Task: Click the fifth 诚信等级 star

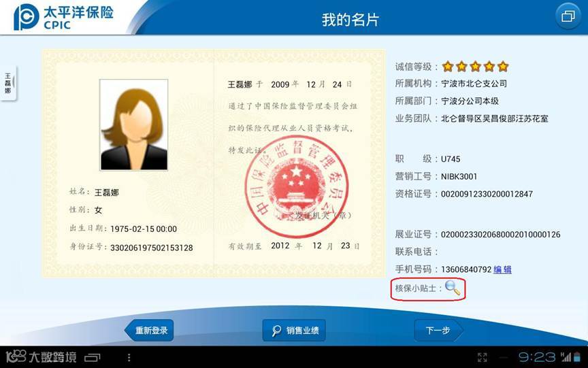Action: click(503, 67)
